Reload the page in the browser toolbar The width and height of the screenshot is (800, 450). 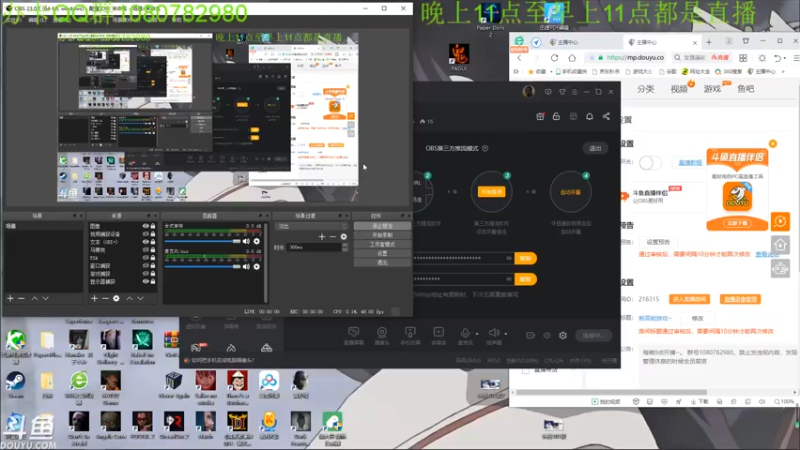click(555, 58)
